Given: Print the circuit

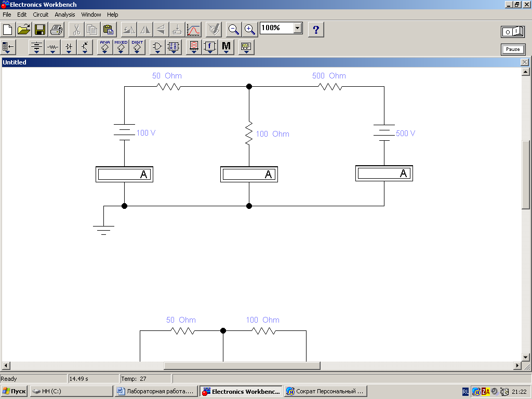Looking at the screenshot, I should point(56,30).
